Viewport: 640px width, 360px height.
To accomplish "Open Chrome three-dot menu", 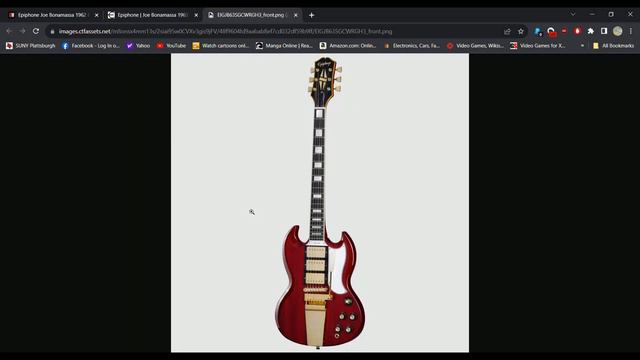I will pyautogui.click(x=631, y=31).
